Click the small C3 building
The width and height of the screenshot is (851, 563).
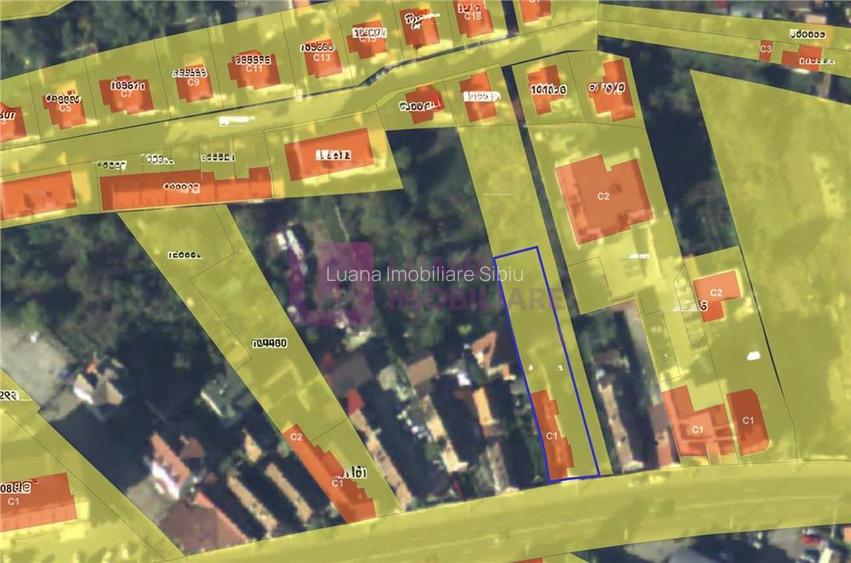click(x=766, y=49)
